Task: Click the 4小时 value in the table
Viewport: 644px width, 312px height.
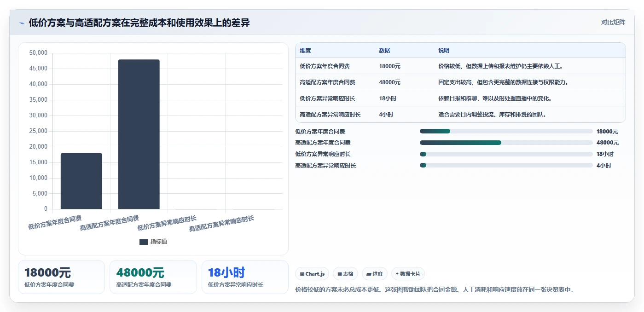Action: coord(386,115)
